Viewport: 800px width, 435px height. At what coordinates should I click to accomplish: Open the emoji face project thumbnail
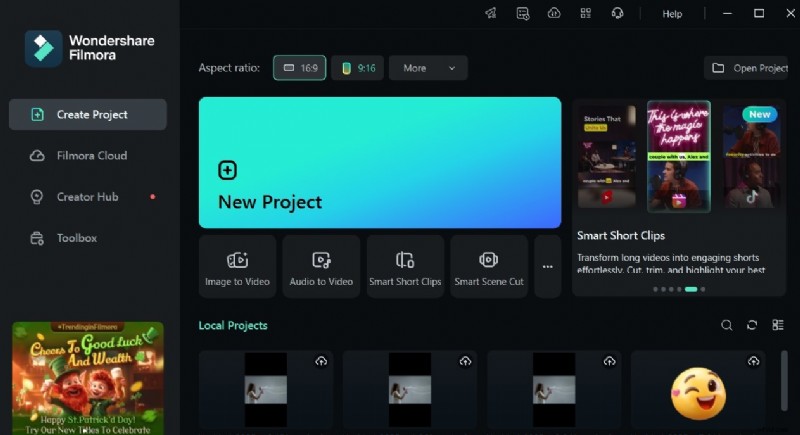pos(697,390)
